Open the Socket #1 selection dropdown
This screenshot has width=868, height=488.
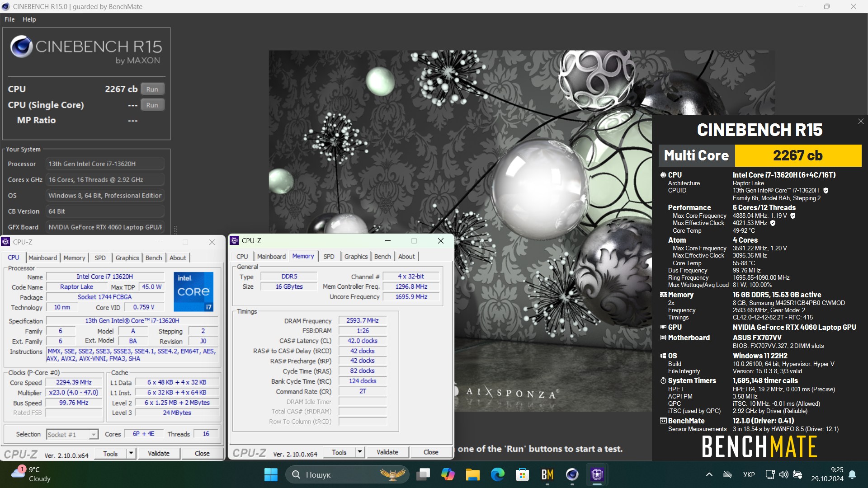72,434
